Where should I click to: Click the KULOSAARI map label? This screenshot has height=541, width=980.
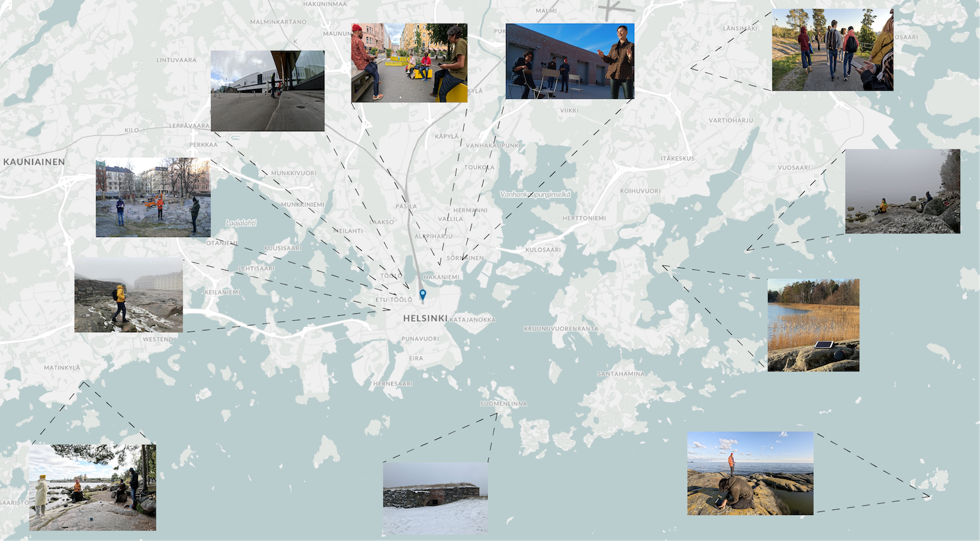pos(543,250)
